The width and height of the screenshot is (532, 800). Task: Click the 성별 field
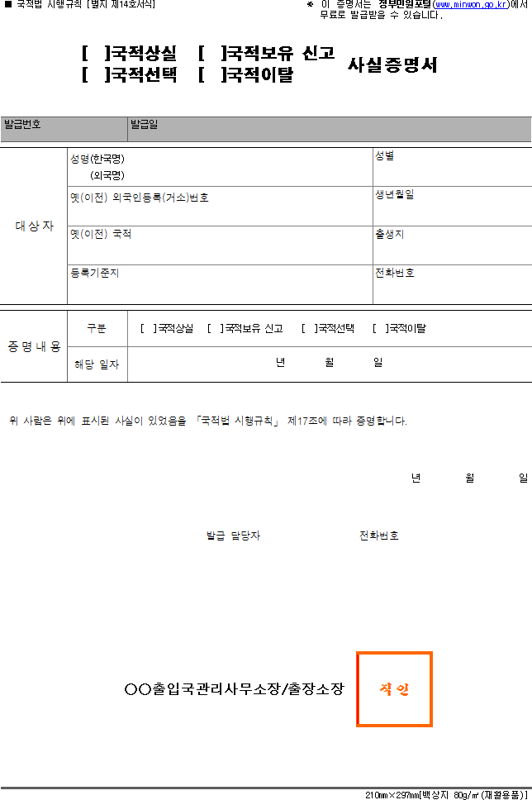point(453,167)
